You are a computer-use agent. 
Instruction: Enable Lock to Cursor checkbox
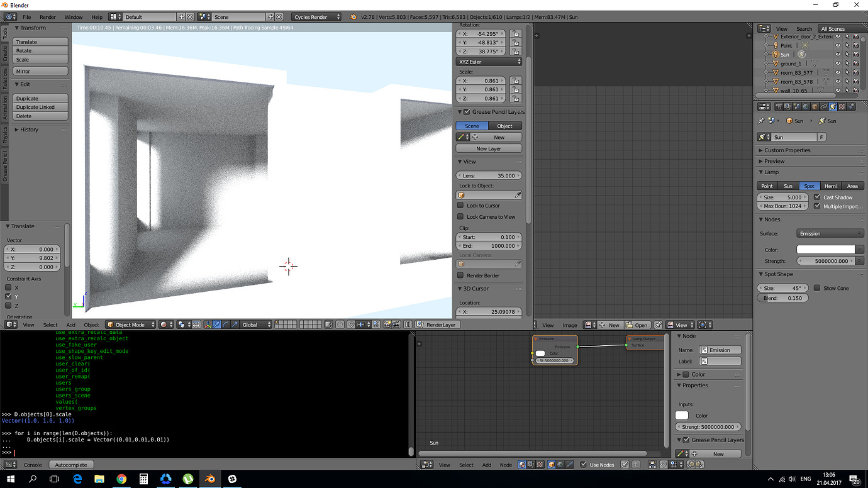coord(460,206)
